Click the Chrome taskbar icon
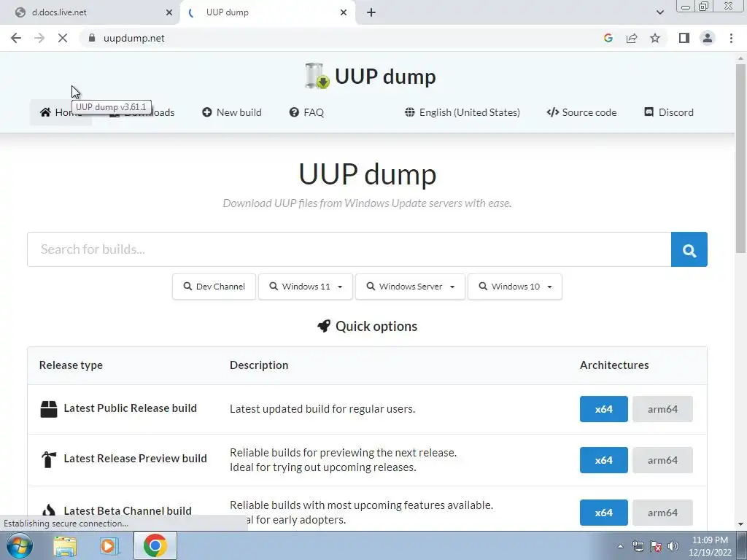 click(155, 545)
